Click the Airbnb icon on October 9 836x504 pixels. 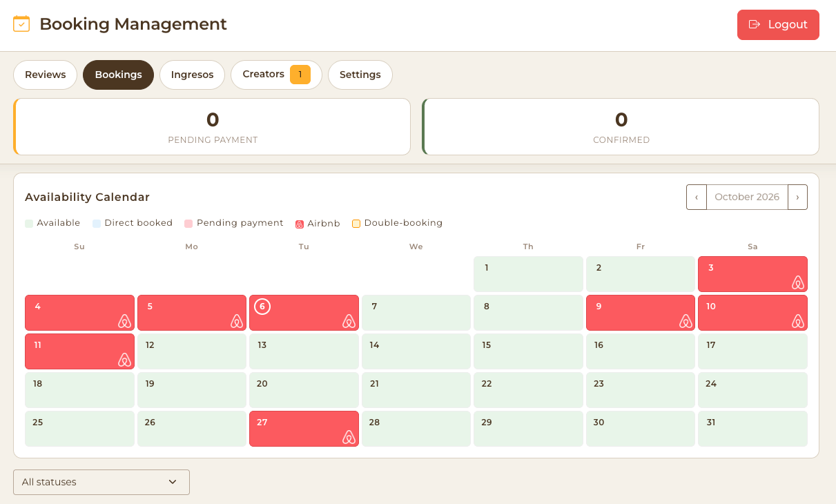tap(686, 321)
